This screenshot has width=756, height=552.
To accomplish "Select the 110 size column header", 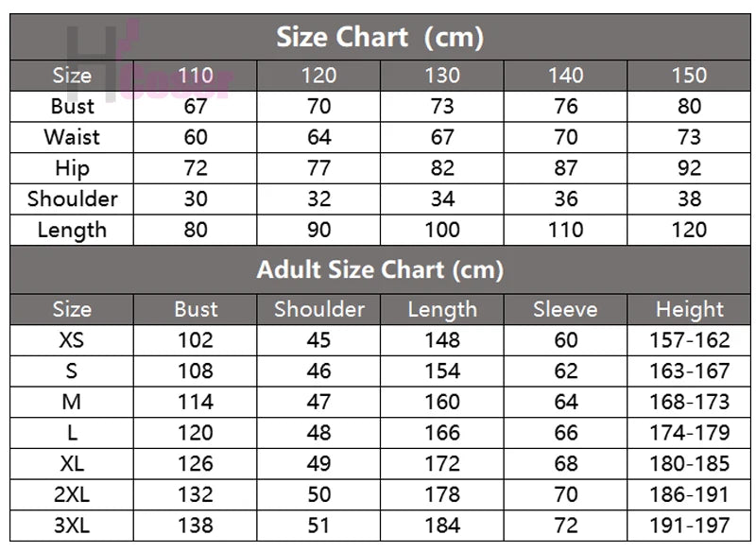I will 196,76.
